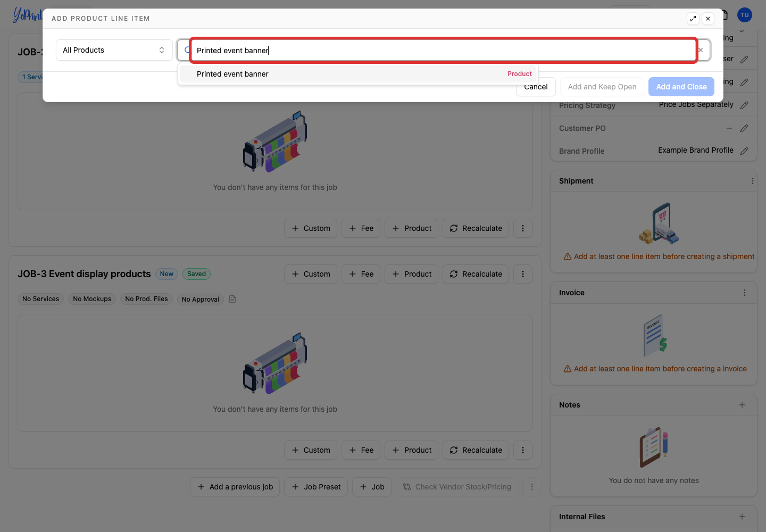
Task: Open more options for JOB-3
Action: (523, 274)
